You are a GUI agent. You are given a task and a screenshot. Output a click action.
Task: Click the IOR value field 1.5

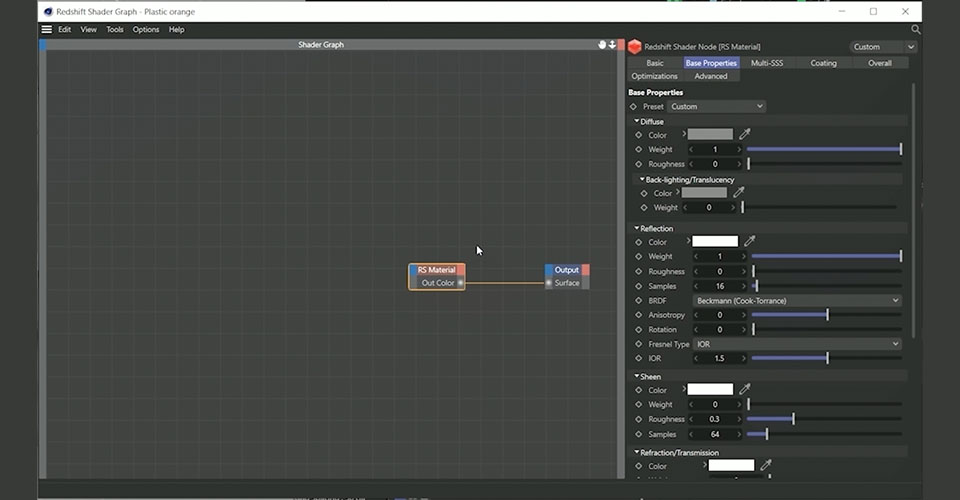tap(719, 358)
